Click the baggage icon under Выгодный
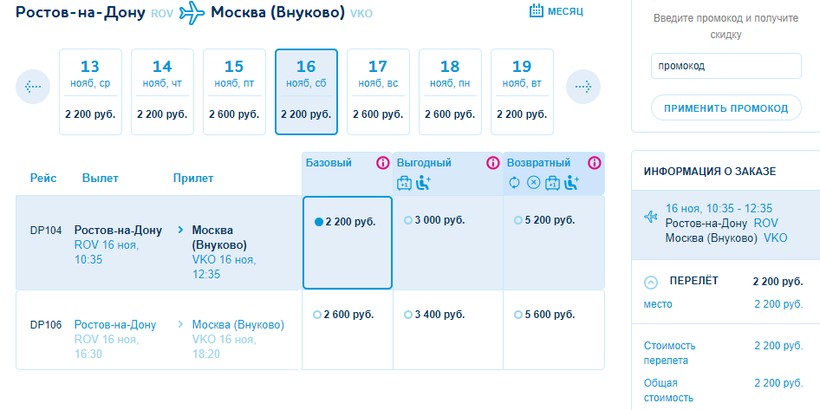 point(404,182)
